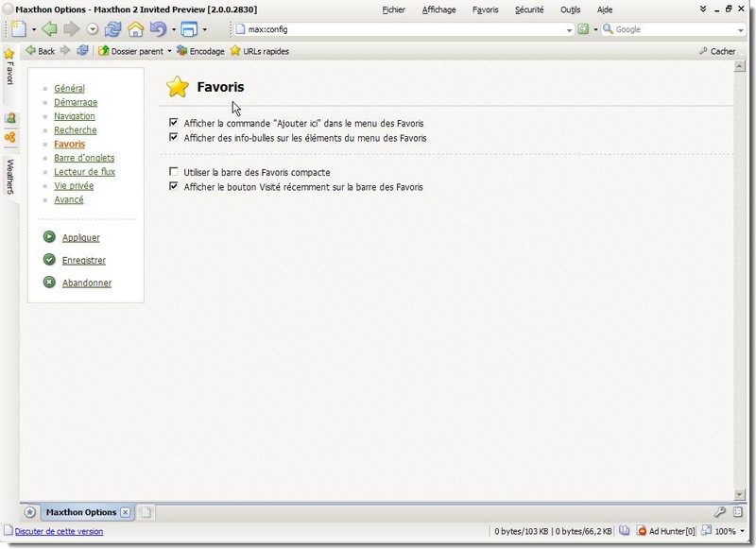
Task: Open the Favoris menu in menu bar
Action: [485, 9]
